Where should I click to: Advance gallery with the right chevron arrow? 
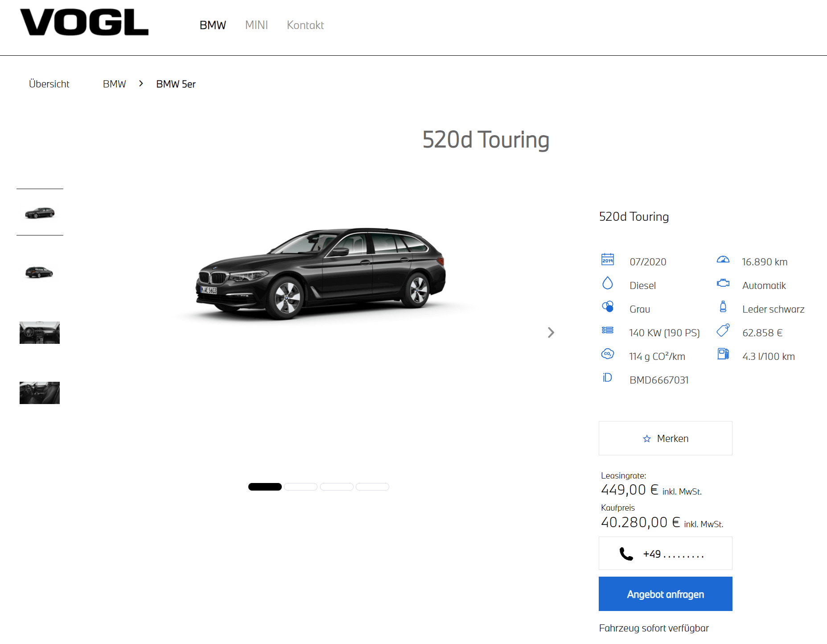click(551, 332)
